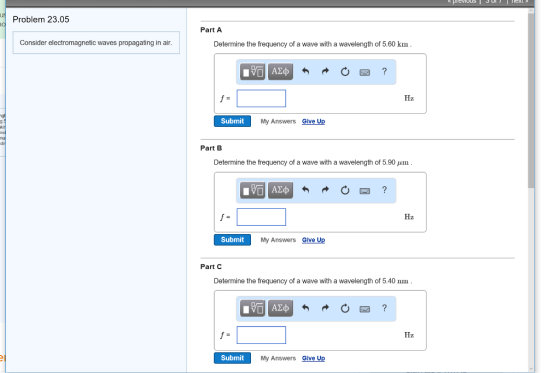Submit the Part C answer

pos(232,358)
